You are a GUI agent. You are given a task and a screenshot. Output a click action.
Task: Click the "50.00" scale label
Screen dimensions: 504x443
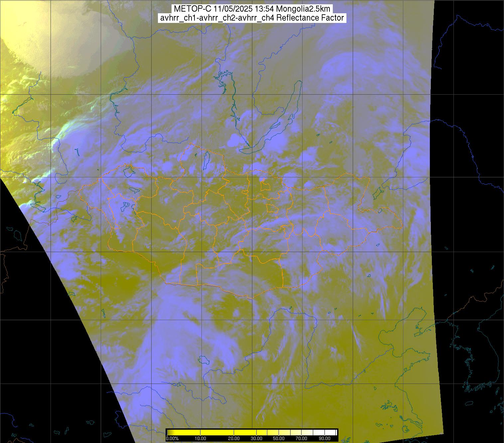pyautogui.click(x=279, y=438)
